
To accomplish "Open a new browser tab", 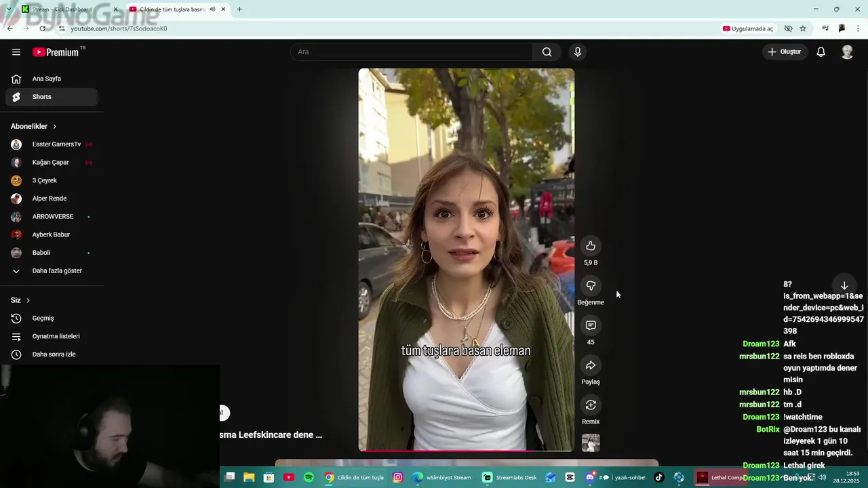I will (239, 9).
